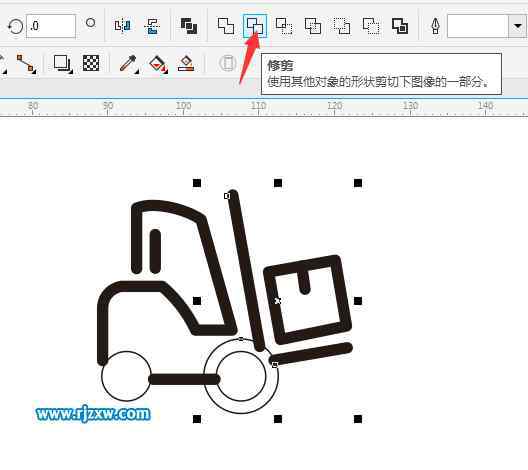Screen dimensions: 528x470
Task: Select the Drop Shadow tool
Action: [62, 63]
